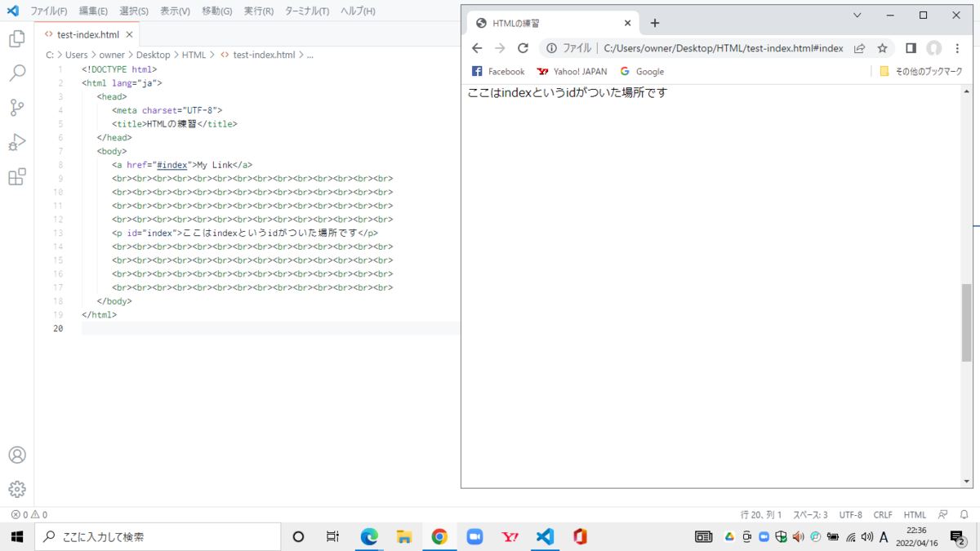Image resolution: width=980 pixels, height=551 pixels.
Task: Open Chrome tab search chevron
Action: point(857,15)
